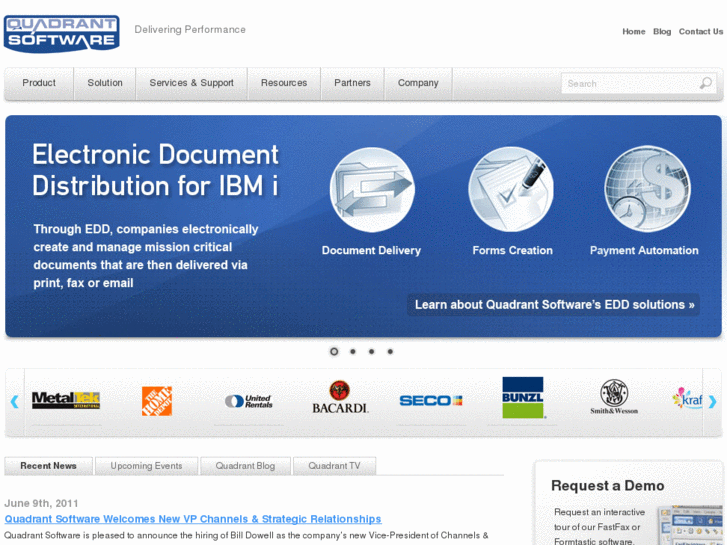The width and height of the screenshot is (727, 545).
Task: Click the Forms Creation label
Action: (x=512, y=250)
